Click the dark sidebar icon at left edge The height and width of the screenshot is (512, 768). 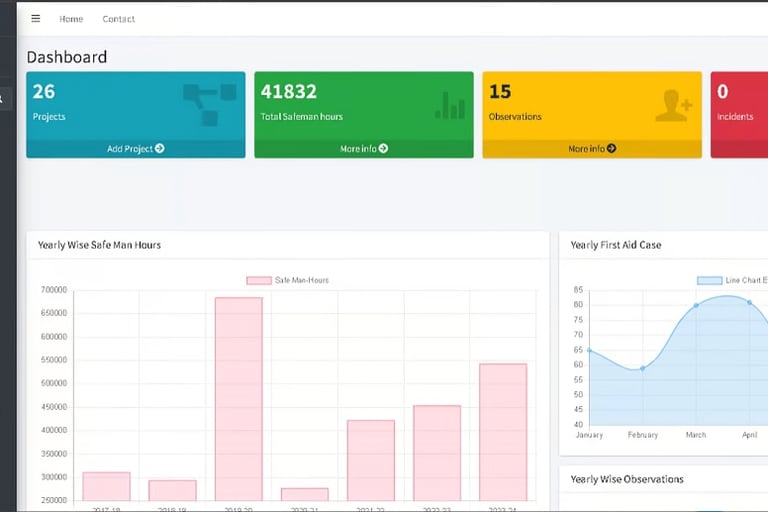(2, 99)
